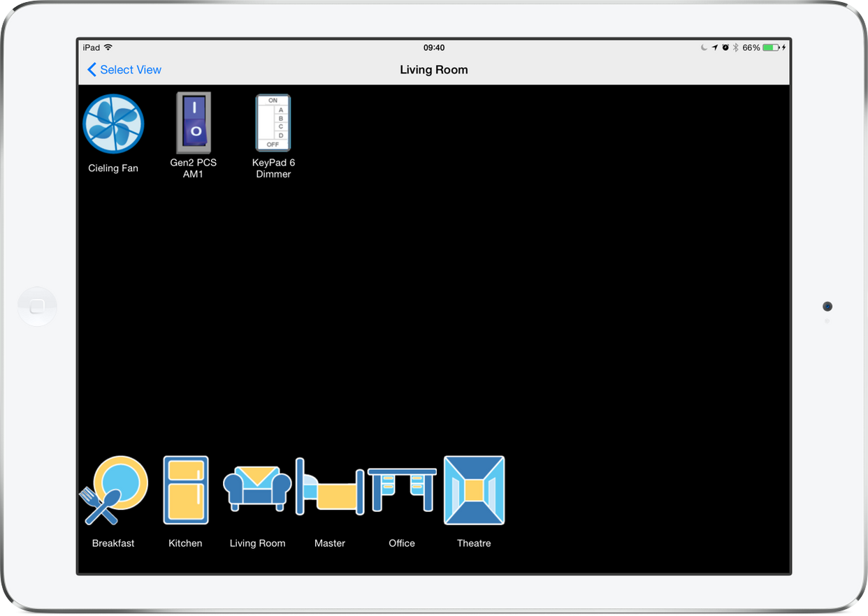Select the Breakfast plate icon
The image size is (868, 616).
[113, 489]
